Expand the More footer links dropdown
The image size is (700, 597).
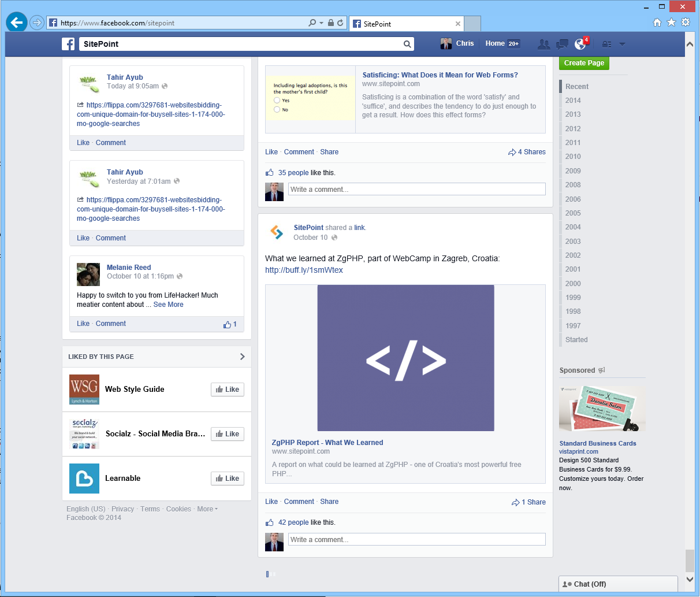pyautogui.click(x=207, y=509)
